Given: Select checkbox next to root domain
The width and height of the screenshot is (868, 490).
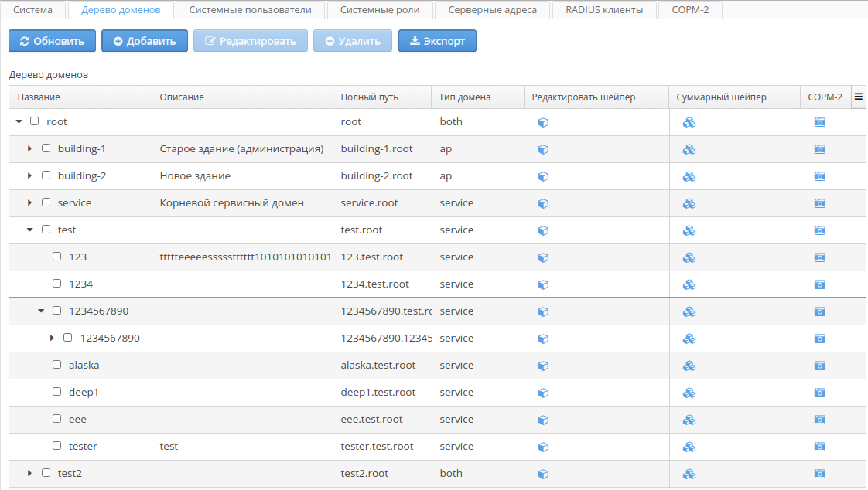Looking at the screenshot, I should click(34, 121).
